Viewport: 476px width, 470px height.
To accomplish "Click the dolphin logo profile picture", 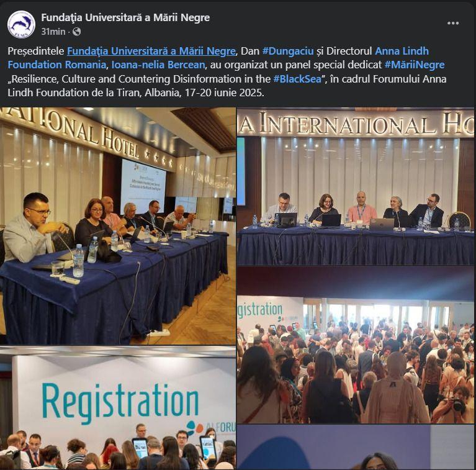I will (21, 24).
